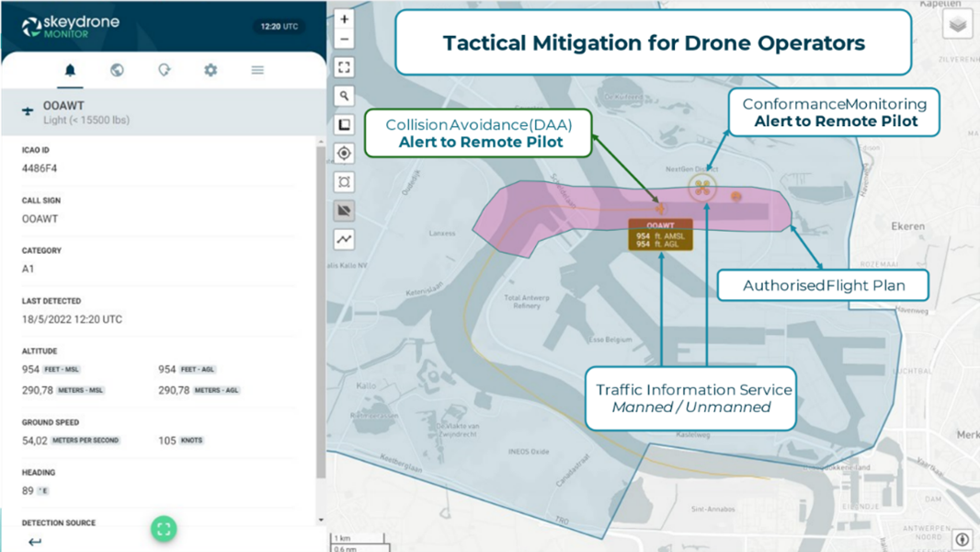Expand the hamburger menu in the sidebar
Screen dimensions: 980x552
click(257, 70)
